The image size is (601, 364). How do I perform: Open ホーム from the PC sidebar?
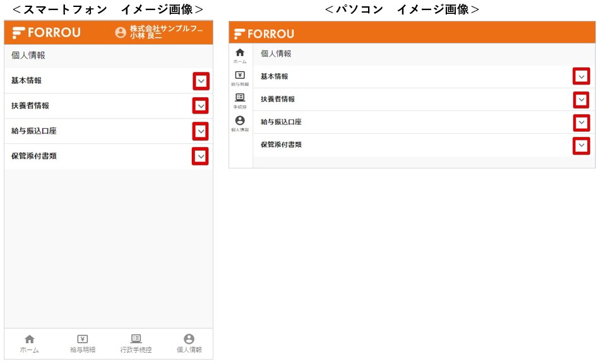tap(240, 56)
